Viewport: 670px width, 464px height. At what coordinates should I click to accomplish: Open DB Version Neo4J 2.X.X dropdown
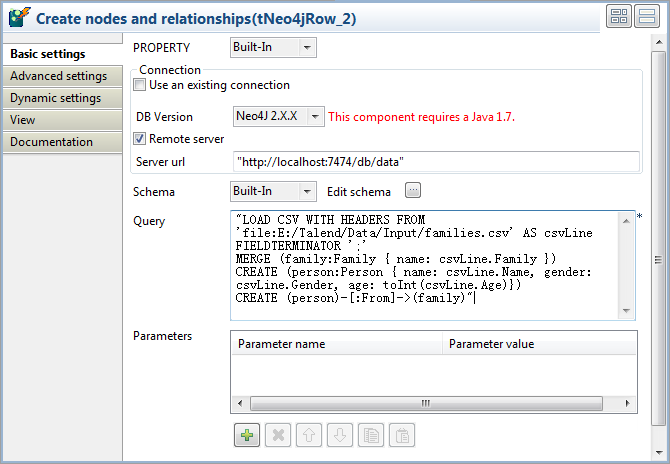pyautogui.click(x=279, y=116)
